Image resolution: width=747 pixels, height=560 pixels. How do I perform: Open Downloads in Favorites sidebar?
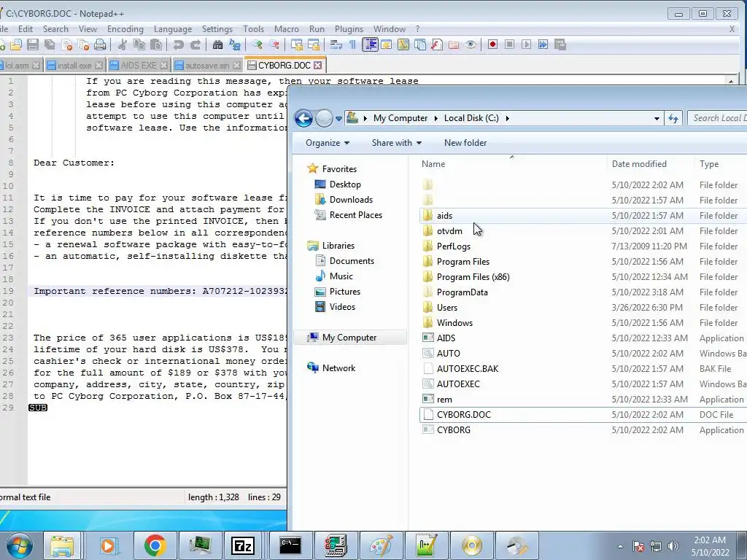[x=351, y=200]
